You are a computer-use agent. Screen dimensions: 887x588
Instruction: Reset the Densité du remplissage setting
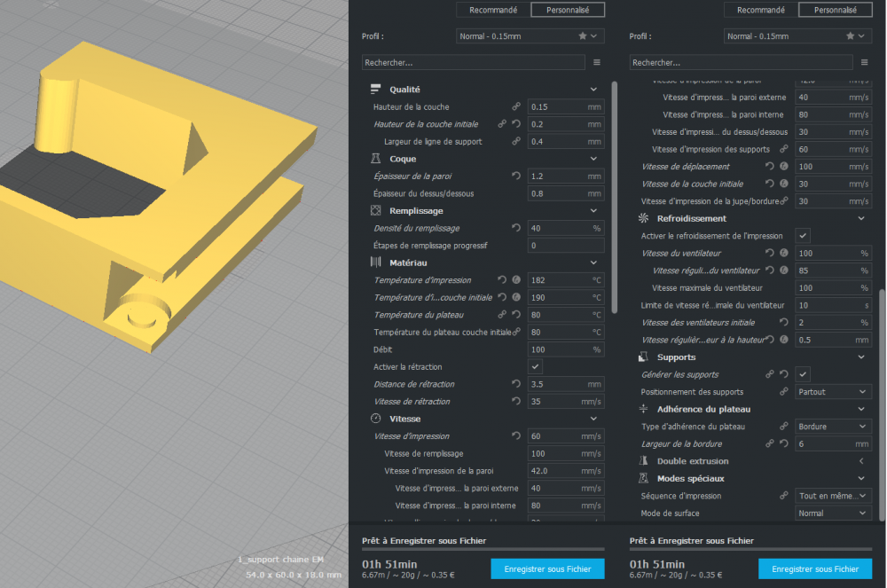[516, 228]
